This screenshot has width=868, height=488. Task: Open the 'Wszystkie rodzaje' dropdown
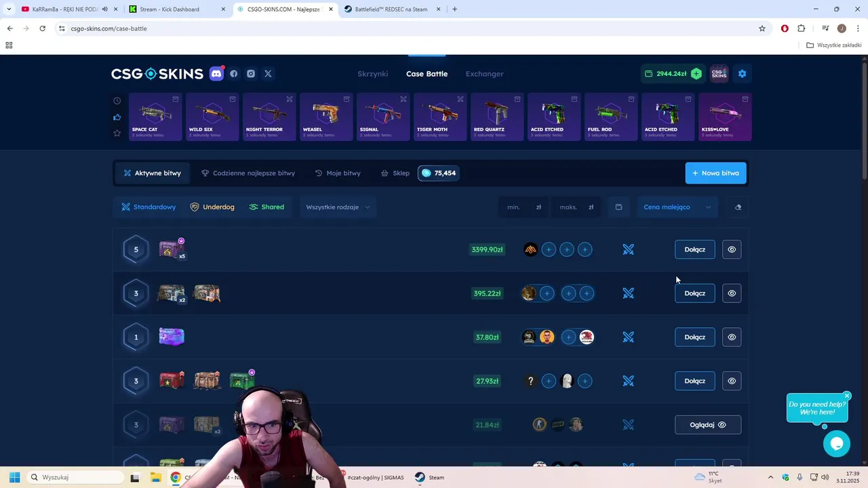pos(338,207)
